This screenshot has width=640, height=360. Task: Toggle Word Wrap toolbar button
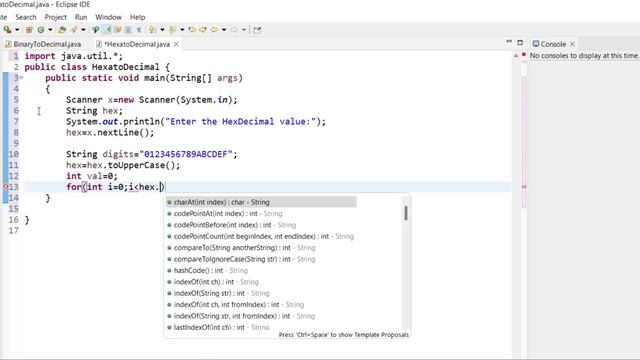[118, 30]
